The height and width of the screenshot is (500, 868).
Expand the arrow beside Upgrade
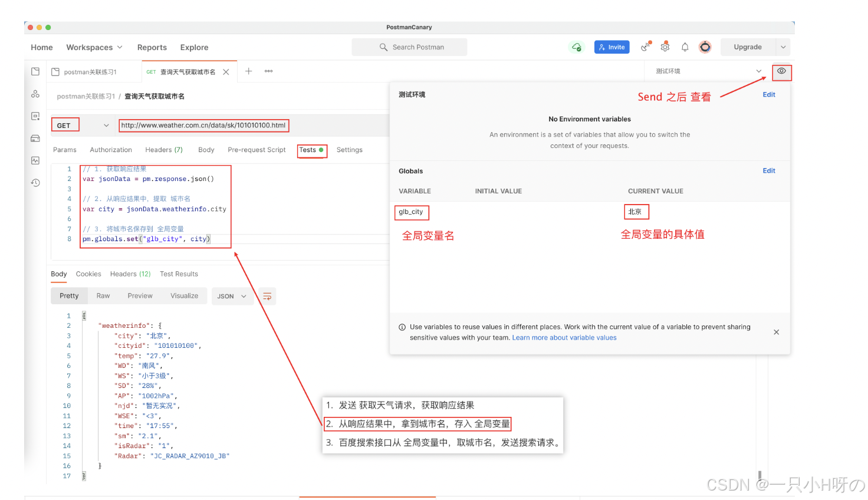(783, 47)
